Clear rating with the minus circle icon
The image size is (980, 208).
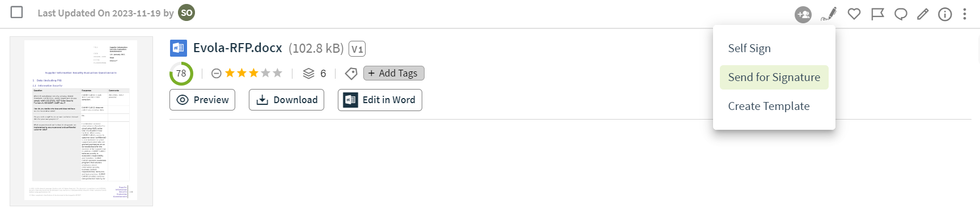point(216,73)
